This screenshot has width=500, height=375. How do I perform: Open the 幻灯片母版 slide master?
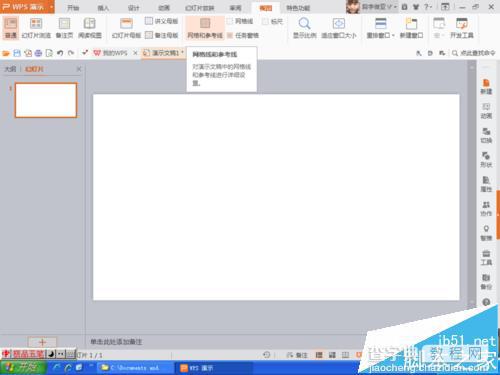coord(126,28)
